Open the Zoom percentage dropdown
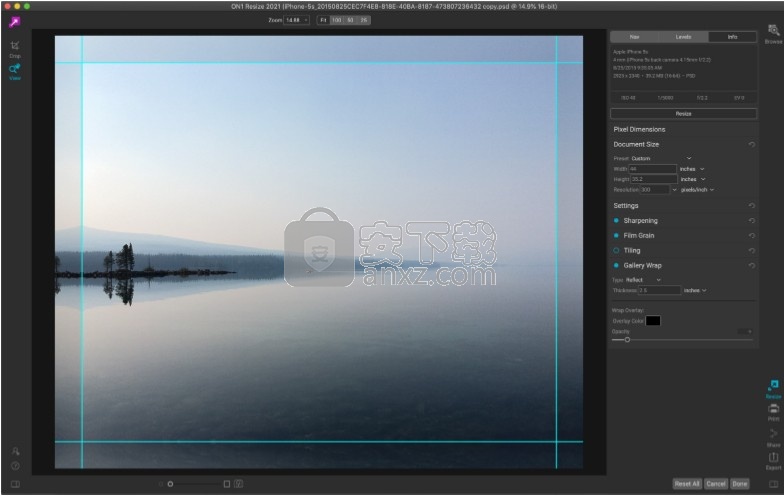The width and height of the screenshot is (784, 497). [x=296, y=20]
